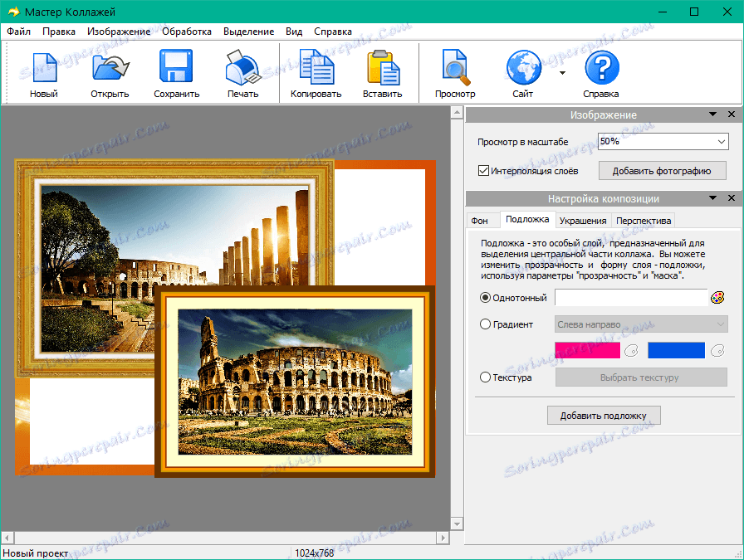Click the horizontal scrollbar left arrow
This screenshot has height=560, width=744.
pos(7,538)
